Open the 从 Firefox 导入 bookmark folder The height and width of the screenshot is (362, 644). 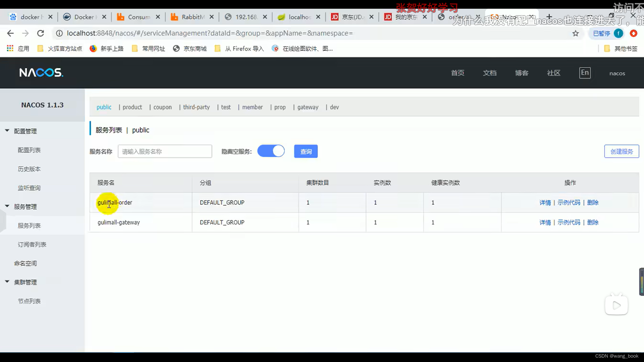point(239,49)
